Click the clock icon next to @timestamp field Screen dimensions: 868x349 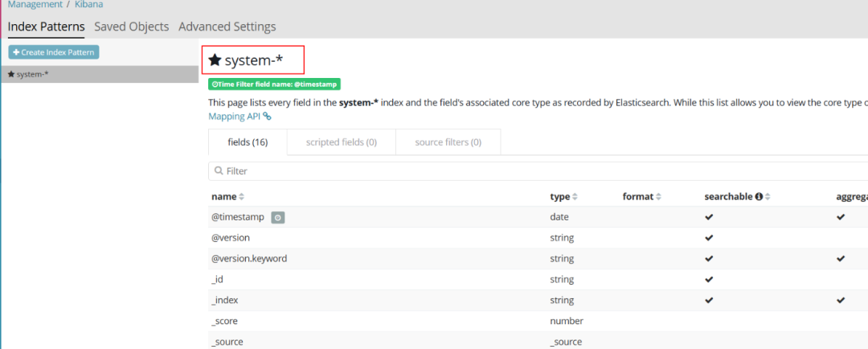tap(278, 218)
